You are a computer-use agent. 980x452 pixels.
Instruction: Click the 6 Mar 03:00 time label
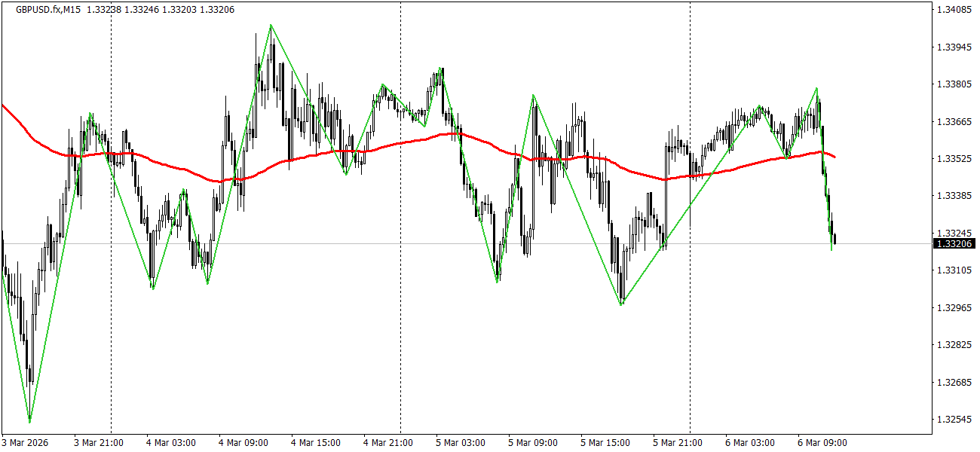[750, 443]
